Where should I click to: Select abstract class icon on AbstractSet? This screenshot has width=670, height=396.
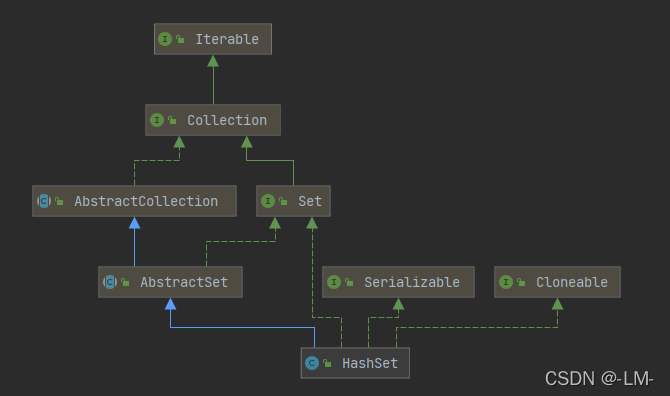(110, 282)
